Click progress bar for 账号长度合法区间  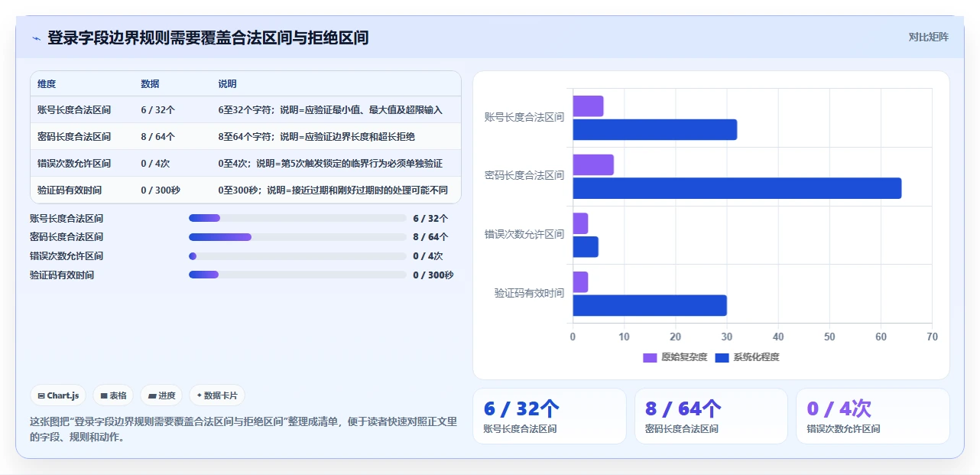pyautogui.click(x=297, y=218)
